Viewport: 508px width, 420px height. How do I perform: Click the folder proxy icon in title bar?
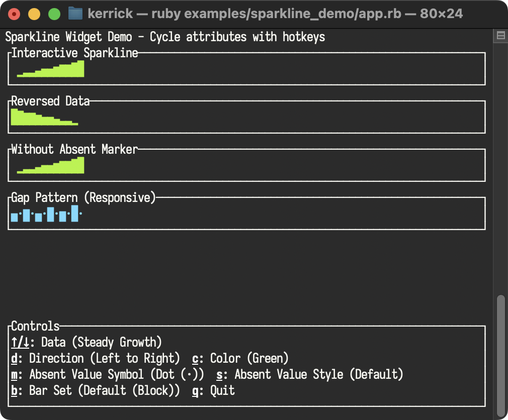[75, 14]
